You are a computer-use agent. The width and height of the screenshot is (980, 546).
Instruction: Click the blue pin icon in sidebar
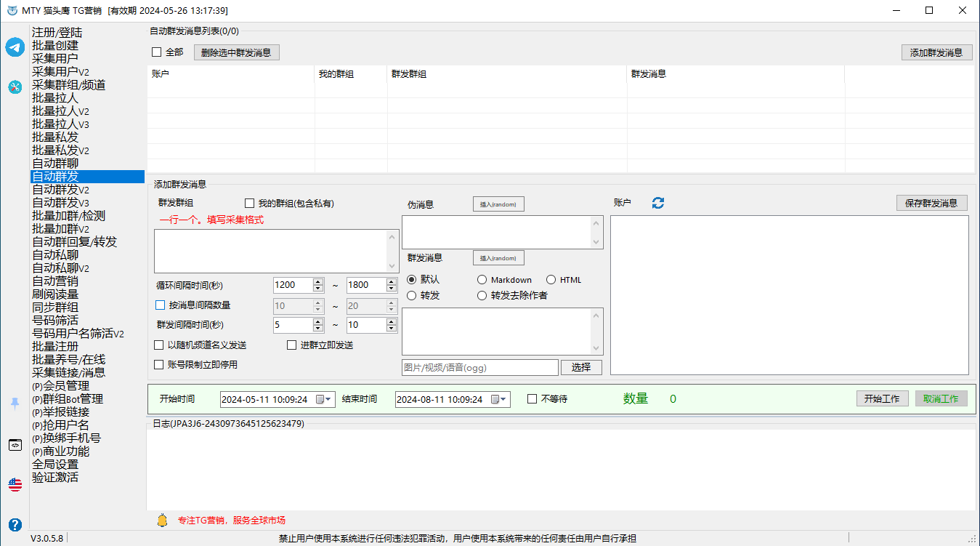tap(15, 404)
